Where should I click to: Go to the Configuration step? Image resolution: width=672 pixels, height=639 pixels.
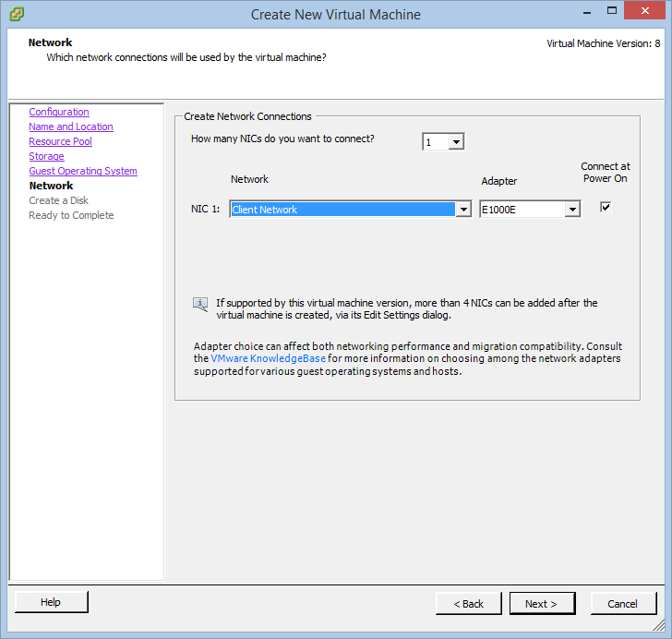click(x=59, y=112)
